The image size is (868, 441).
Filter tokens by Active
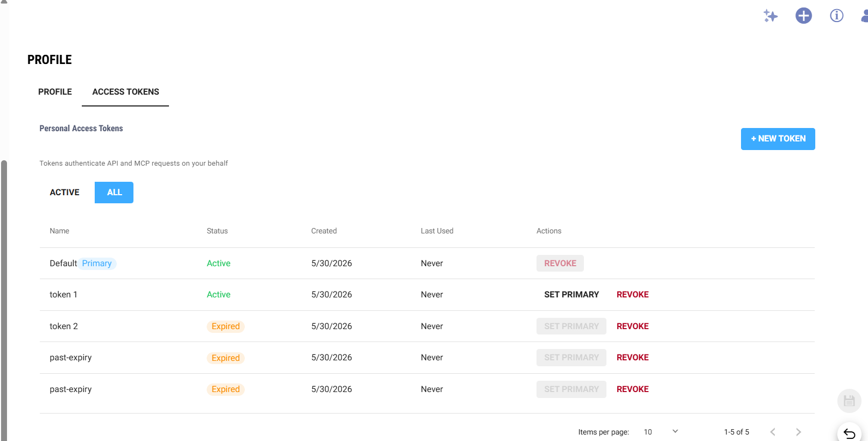[65, 193]
